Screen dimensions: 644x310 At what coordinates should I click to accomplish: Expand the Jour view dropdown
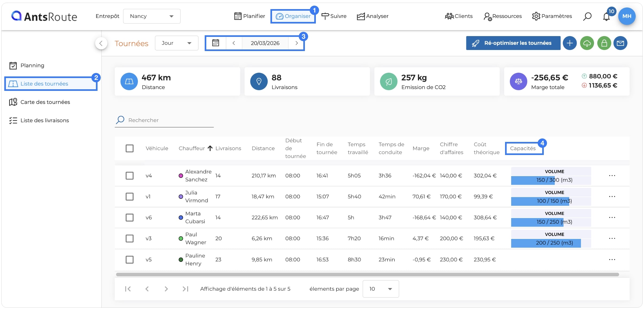177,43
